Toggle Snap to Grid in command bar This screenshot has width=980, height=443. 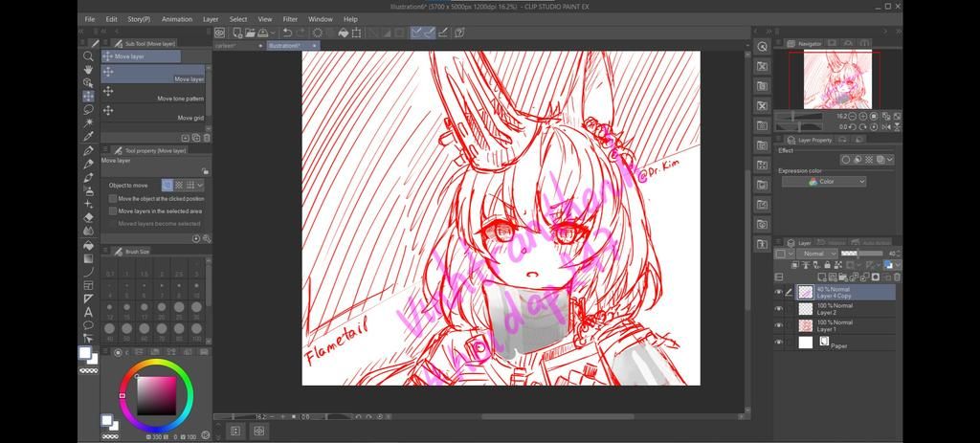click(x=442, y=33)
